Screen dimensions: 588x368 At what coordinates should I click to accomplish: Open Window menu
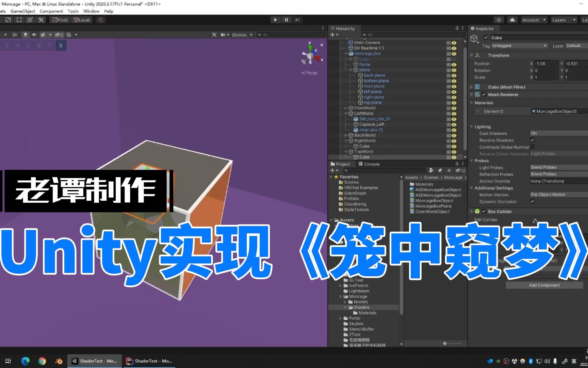tap(92, 11)
